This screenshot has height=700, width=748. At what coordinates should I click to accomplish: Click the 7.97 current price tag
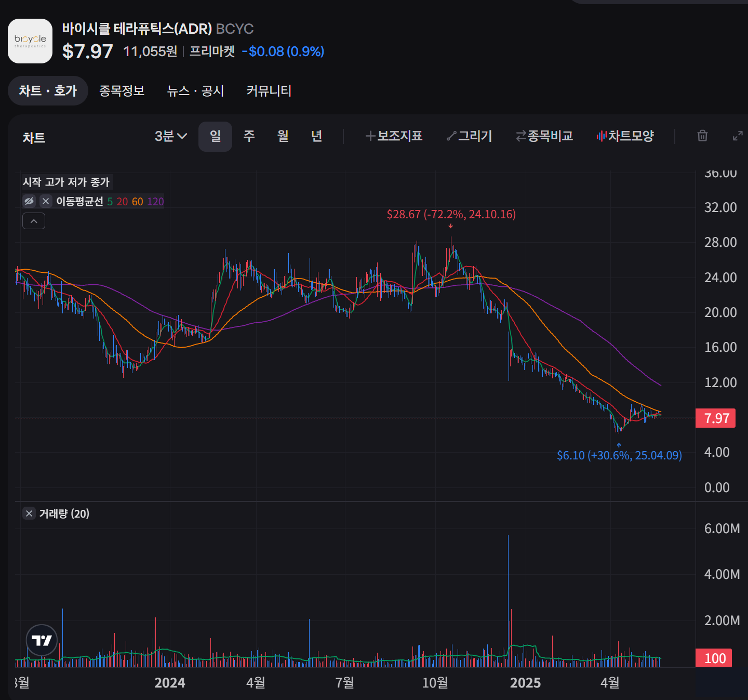716,418
